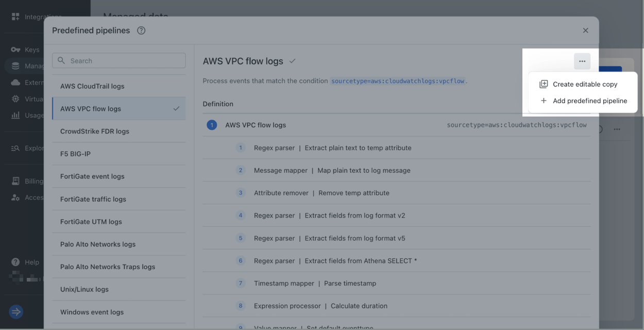Image resolution: width=644 pixels, height=330 pixels.
Task: Click the Help question mark icon
Action: point(15,262)
